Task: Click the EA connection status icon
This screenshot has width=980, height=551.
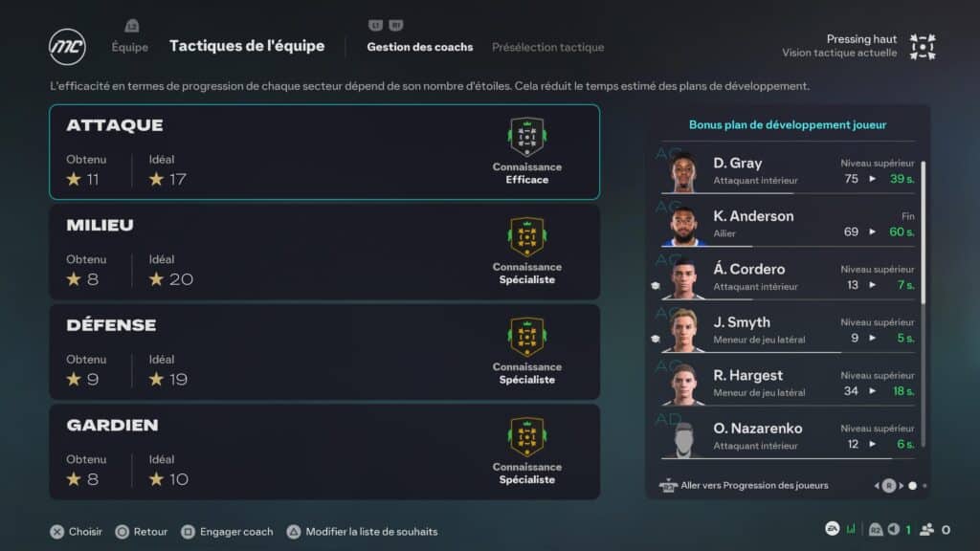Action: click(x=833, y=529)
